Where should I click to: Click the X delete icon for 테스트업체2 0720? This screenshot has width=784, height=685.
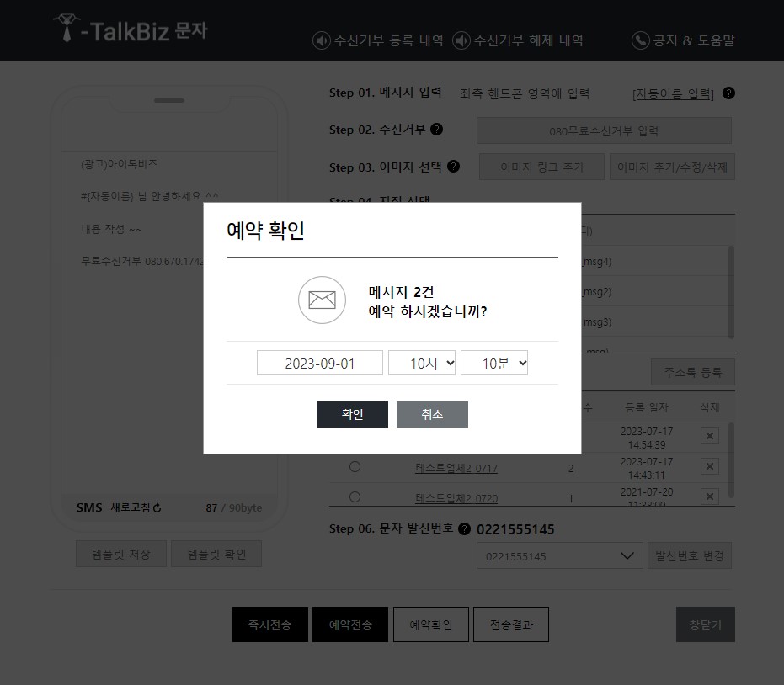[709, 496]
